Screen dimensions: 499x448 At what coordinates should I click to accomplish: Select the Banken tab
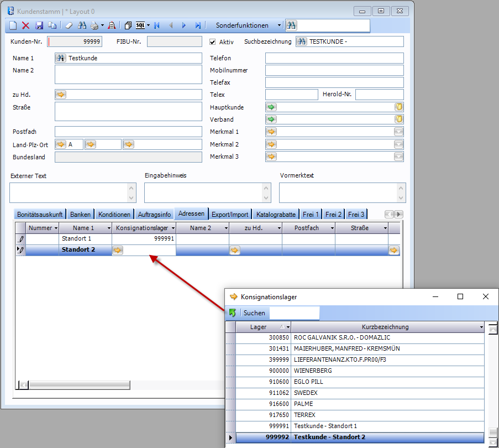(x=80, y=215)
